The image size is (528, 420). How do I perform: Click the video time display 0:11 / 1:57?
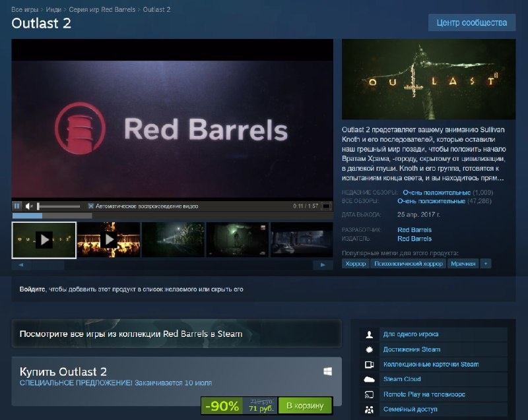(306, 206)
